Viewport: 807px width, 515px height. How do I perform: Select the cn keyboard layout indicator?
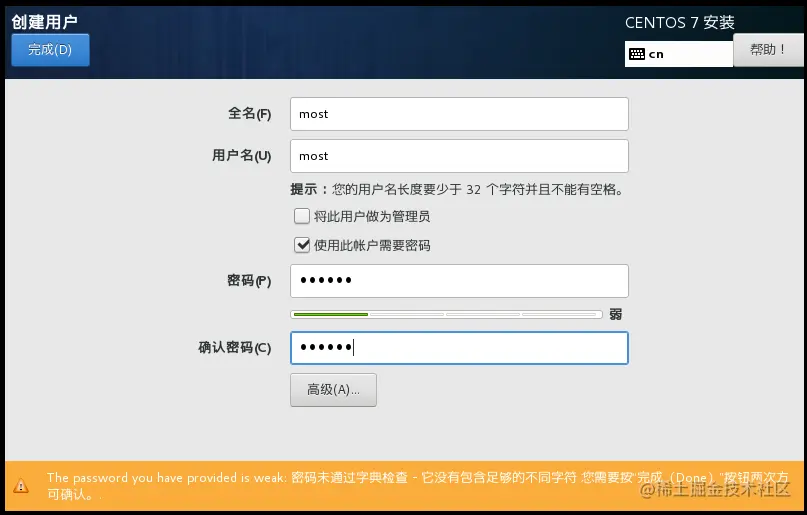click(678, 54)
